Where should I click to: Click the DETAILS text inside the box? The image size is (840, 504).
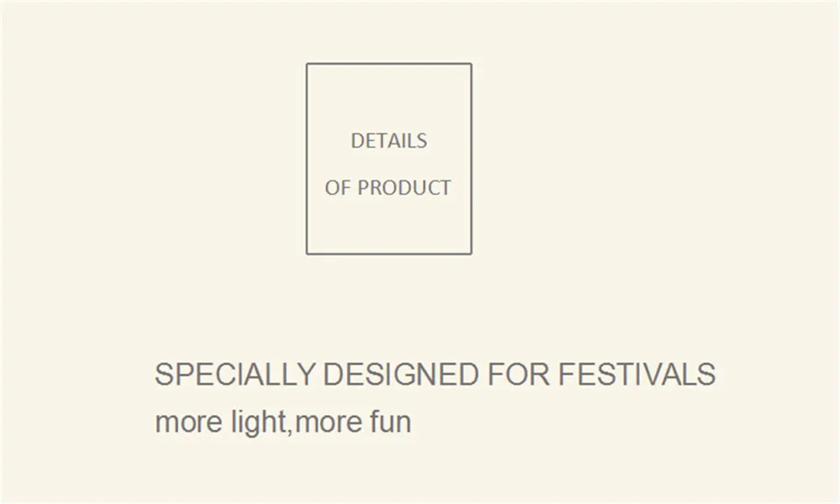pos(389,141)
